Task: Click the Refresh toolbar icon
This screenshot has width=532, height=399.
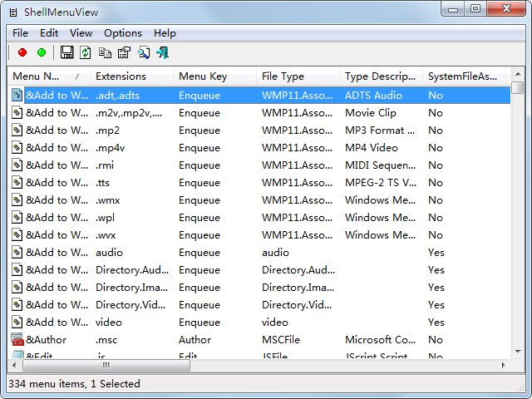Action: [x=86, y=52]
